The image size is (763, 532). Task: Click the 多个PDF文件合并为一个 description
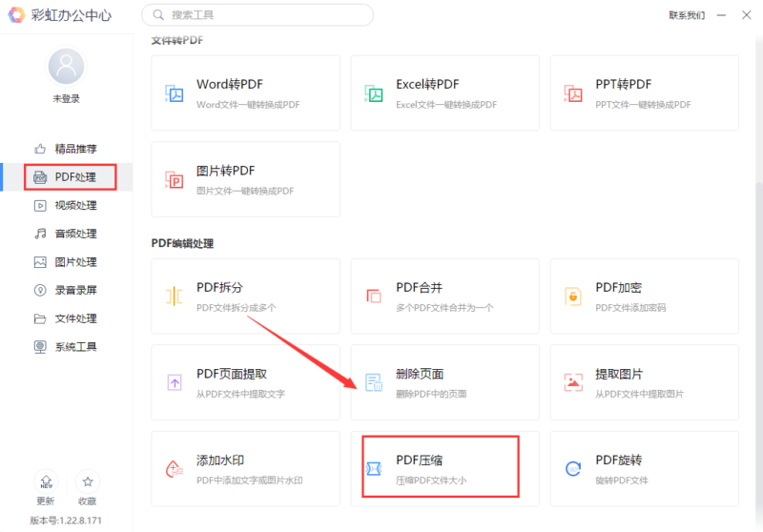(444, 308)
